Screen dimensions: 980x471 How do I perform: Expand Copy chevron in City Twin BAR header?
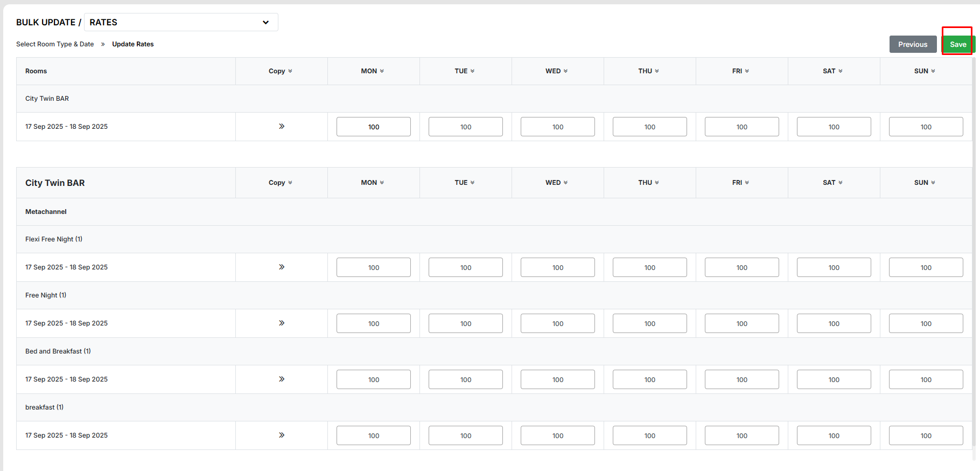pyautogui.click(x=290, y=183)
